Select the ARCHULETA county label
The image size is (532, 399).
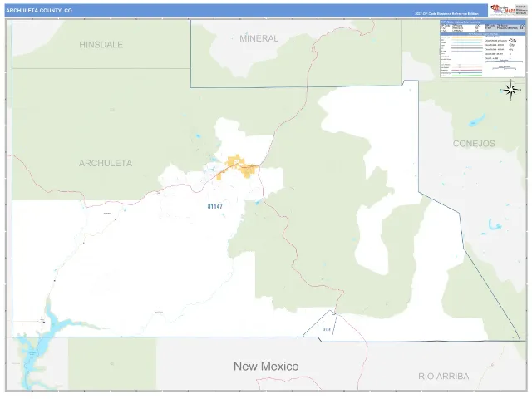(x=106, y=163)
